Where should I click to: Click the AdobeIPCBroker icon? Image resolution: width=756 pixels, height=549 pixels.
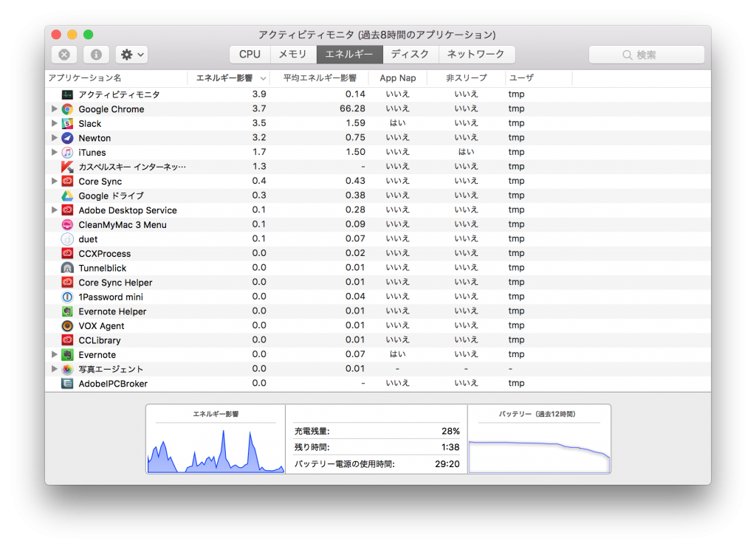[67, 384]
